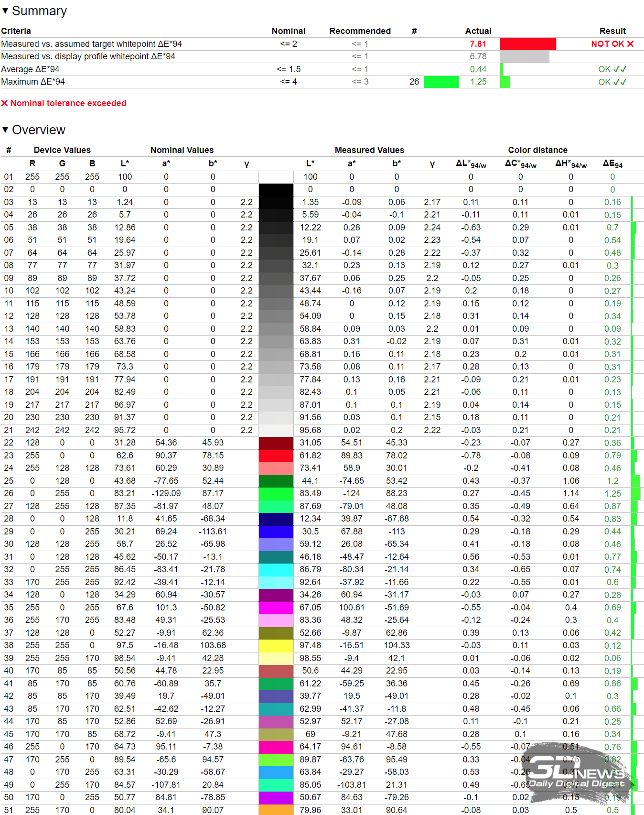Click the pure red swatch in row 23
Viewport: 644px width, 815px height.
tap(276, 456)
